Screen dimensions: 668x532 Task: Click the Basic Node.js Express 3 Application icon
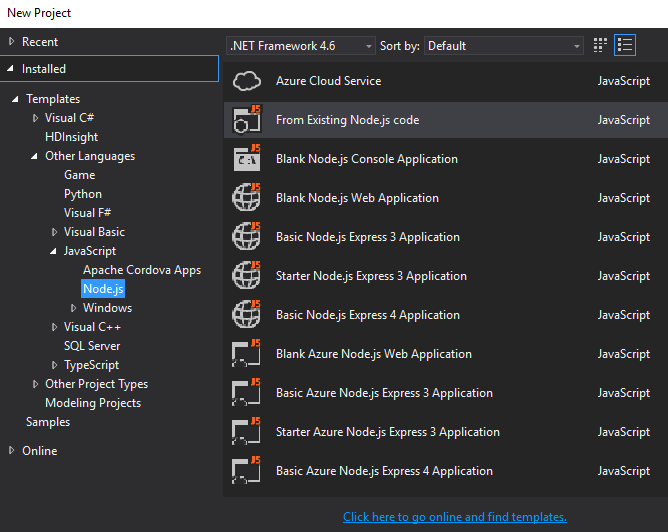click(247, 236)
